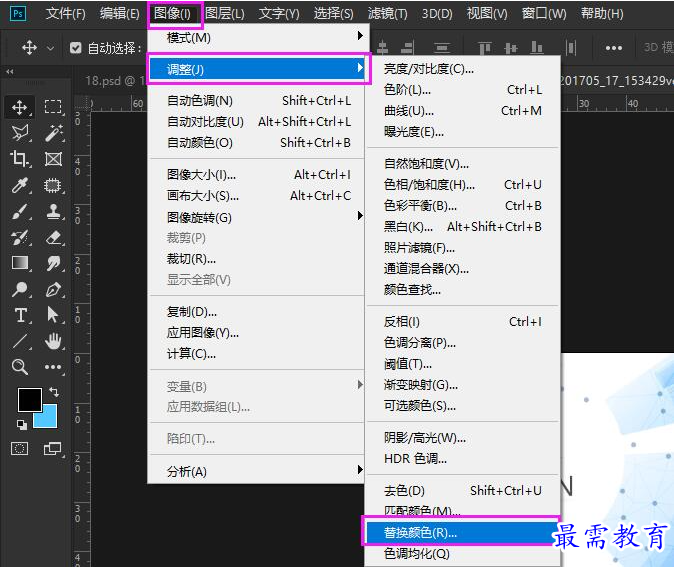The height and width of the screenshot is (568, 676).
Task: Select the Gradient tool
Action: (19, 263)
